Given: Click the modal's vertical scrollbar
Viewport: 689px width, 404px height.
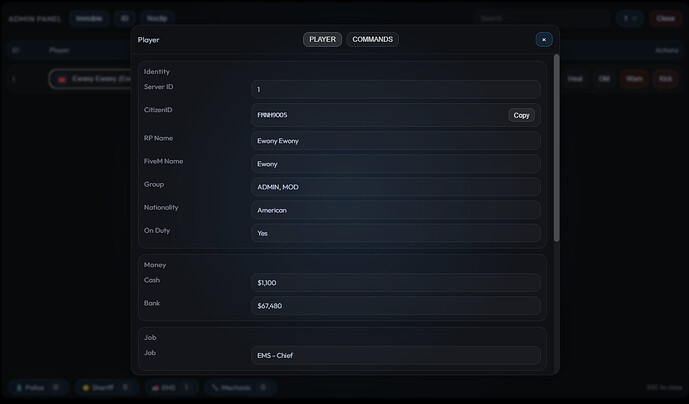Looking at the screenshot, I should [x=556, y=148].
